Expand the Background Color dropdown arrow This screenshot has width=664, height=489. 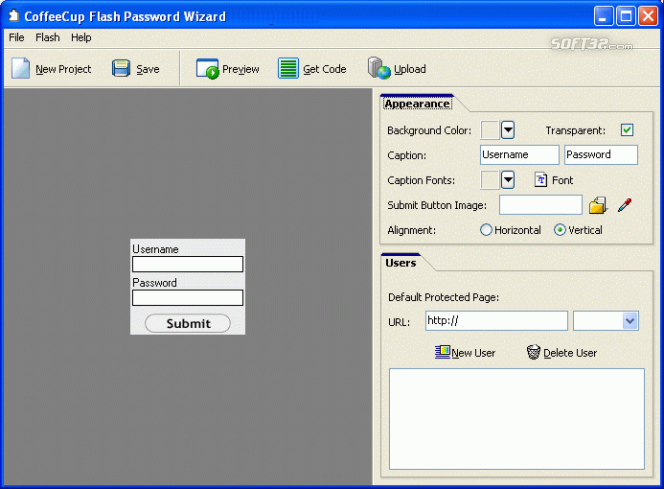pos(508,130)
